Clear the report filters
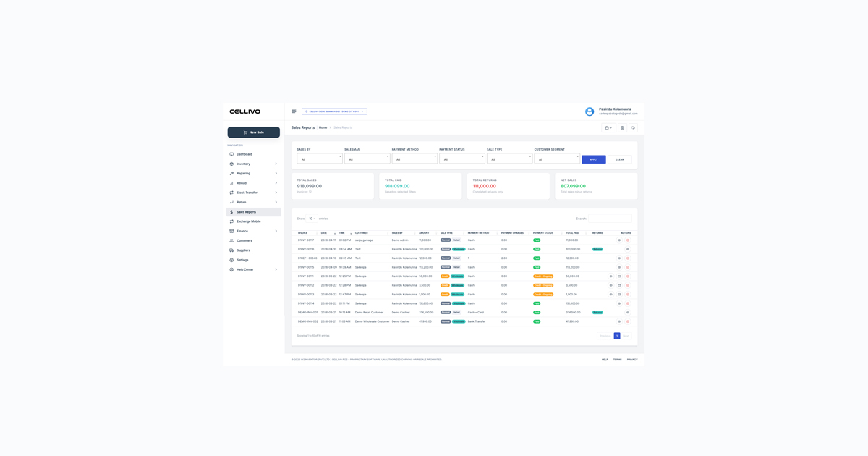868x456 pixels. (x=620, y=159)
